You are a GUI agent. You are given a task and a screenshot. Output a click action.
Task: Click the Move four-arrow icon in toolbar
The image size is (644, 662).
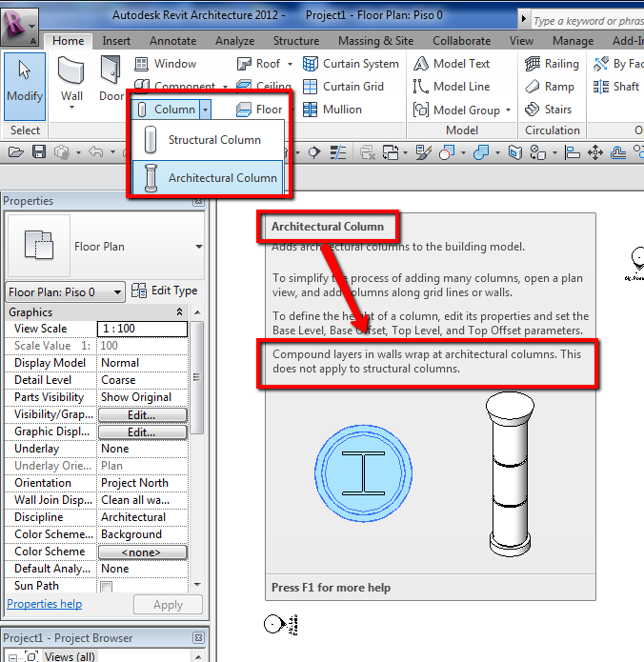[595, 152]
